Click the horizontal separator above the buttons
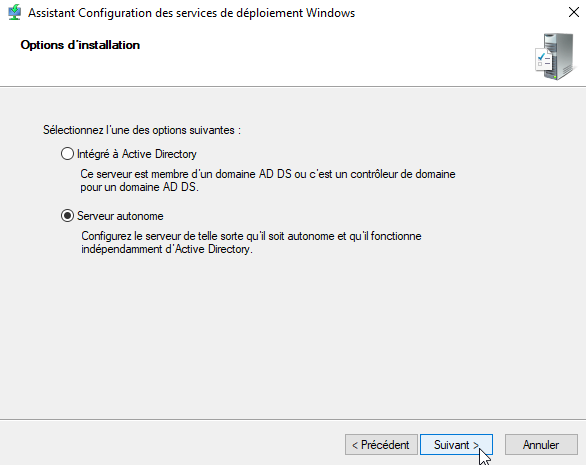The image size is (586, 465). coord(293,419)
